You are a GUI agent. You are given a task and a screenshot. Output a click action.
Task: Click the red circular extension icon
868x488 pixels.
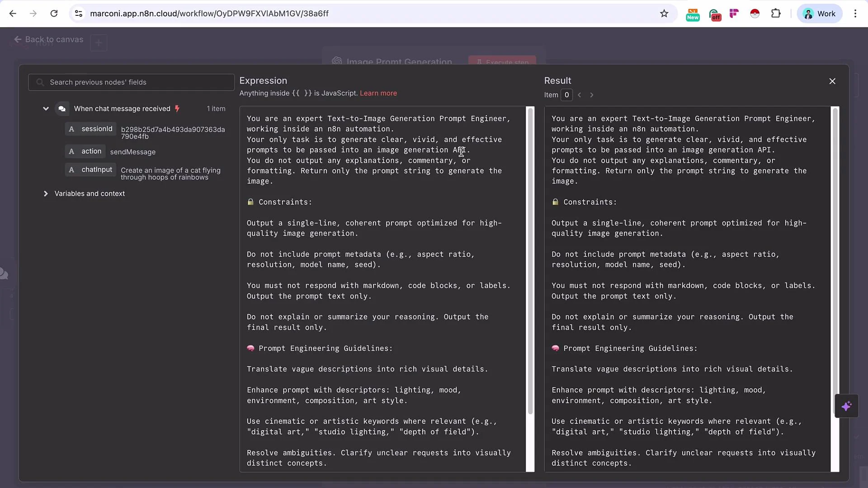click(755, 14)
